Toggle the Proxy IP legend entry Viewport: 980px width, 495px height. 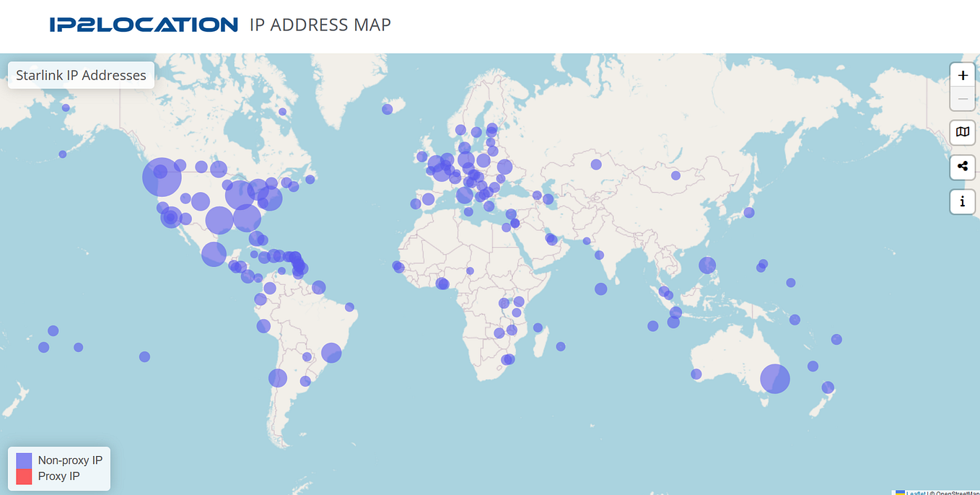pyautogui.click(x=61, y=476)
